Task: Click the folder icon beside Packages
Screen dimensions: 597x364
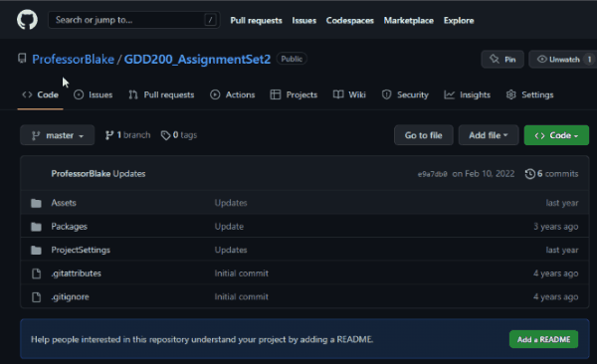Action: click(36, 227)
